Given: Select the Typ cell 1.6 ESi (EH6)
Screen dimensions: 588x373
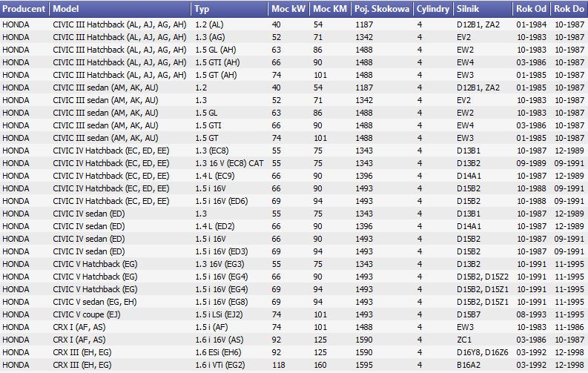Looking at the screenshot, I should coord(218,352).
